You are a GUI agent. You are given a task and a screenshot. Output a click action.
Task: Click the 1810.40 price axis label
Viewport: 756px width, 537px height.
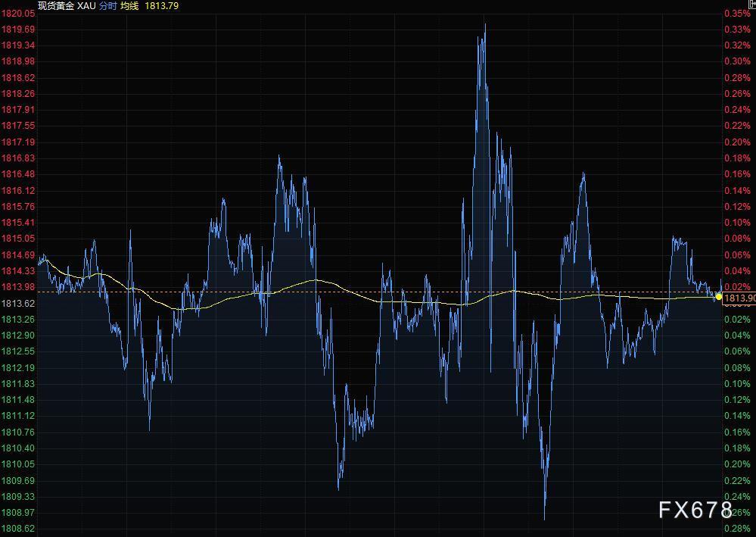18,448
